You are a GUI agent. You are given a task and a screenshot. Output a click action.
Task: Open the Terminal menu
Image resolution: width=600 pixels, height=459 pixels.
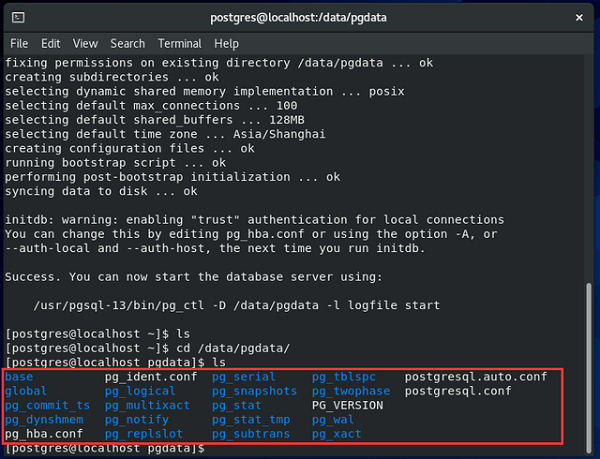point(179,44)
